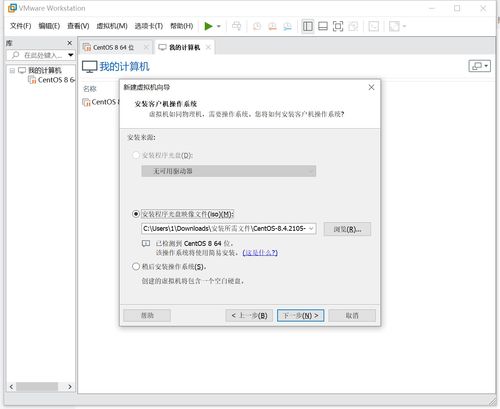Collapse the 我的计算机 tree node
Image resolution: width=500 pixels, height=409 pixels.
click(x=12, y=70)
